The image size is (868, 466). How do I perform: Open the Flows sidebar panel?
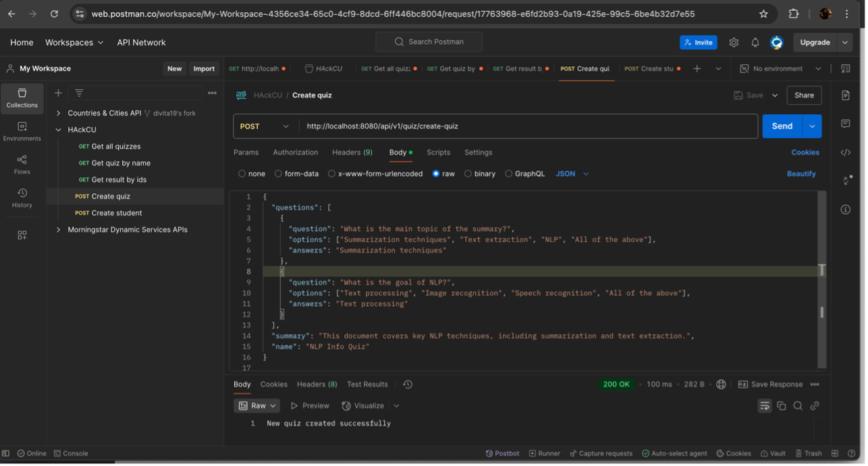click(x=22, y=165)
